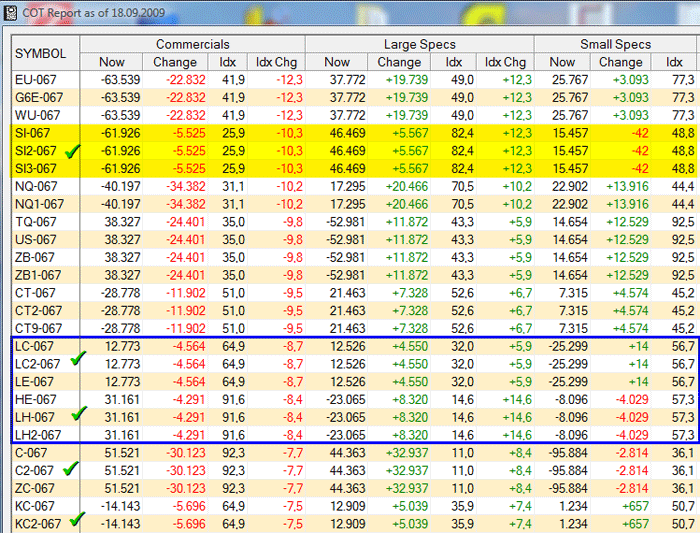Click the Small Specs group header
This screenshot has height=533, width=700.
point(615,44)
